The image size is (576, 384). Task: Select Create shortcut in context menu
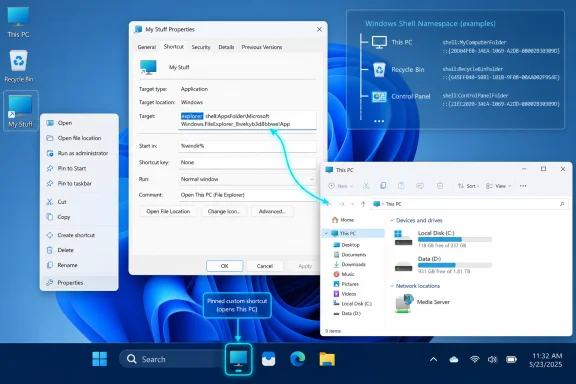pyautogui.click(x=79, y=235)
